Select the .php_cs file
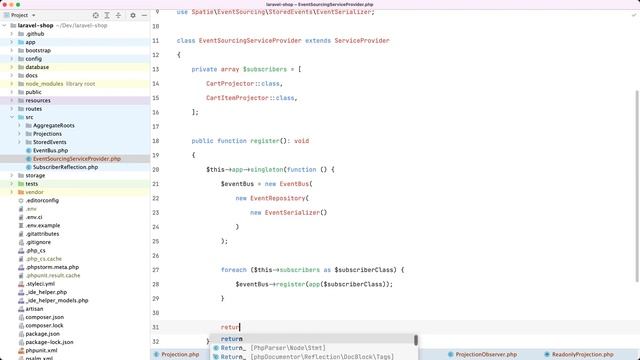This screenshot has height=360, width=640. (36, 251)
